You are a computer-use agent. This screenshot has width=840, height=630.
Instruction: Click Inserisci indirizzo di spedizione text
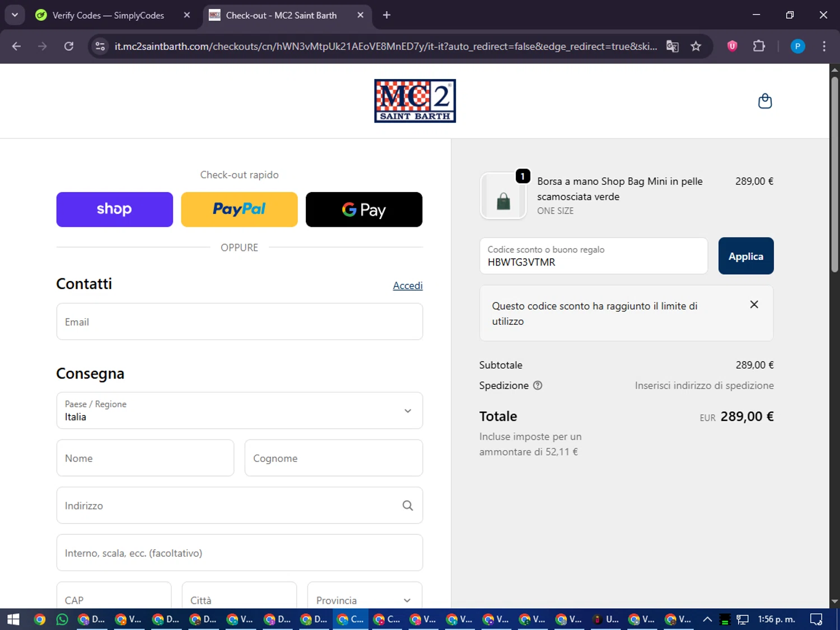[704, 385]
